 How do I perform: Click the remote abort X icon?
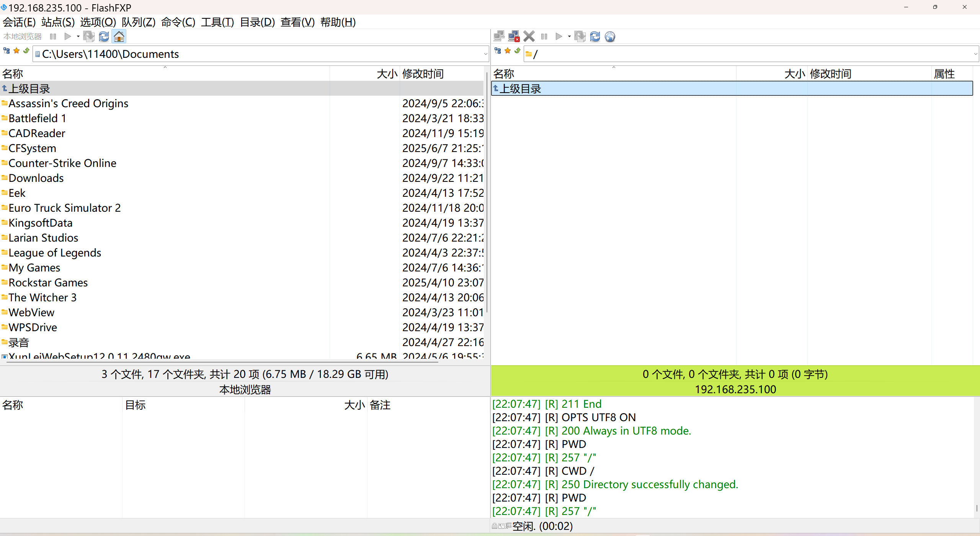pos(529,36)
